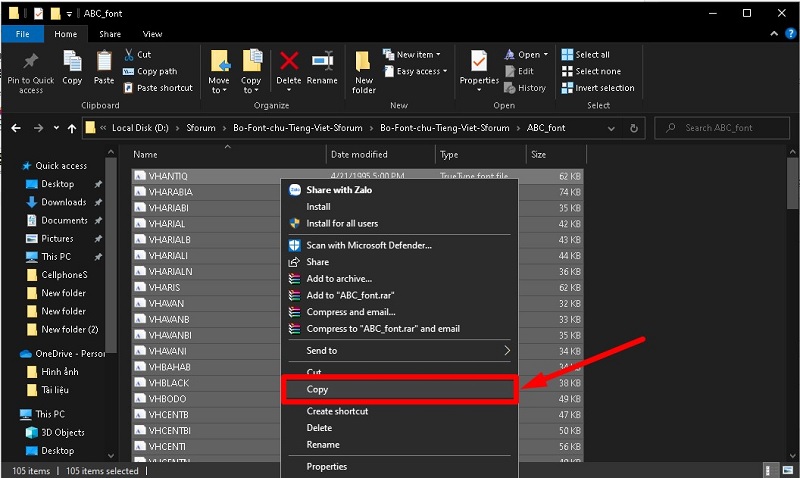The image size is (800, 478).
Task: Open Downloads in Quick access
Action: point(63,202)
